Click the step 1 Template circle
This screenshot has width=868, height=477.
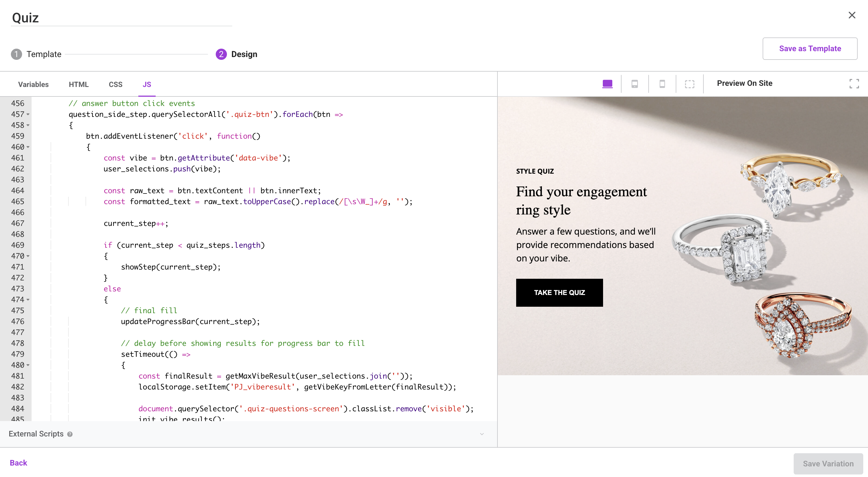[16, 54]
